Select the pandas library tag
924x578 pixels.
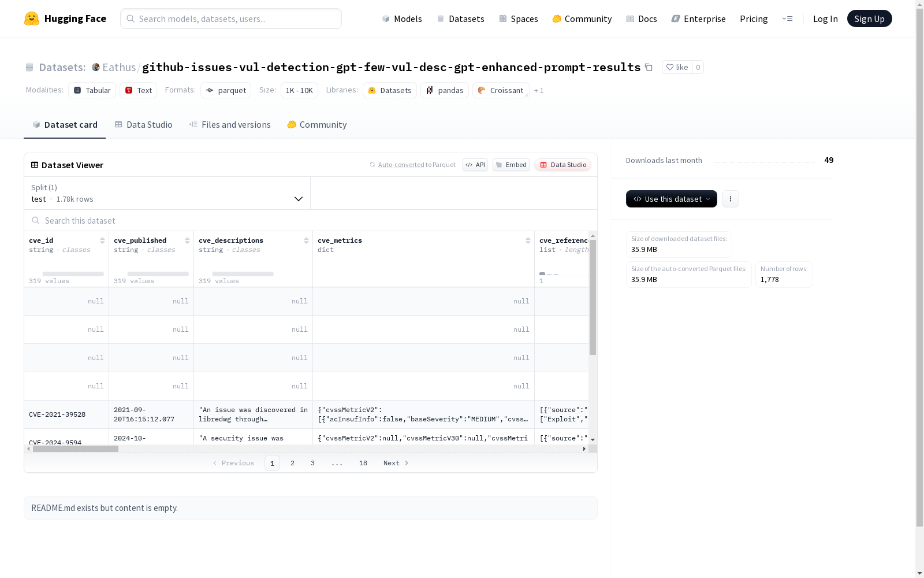(445, 90)
